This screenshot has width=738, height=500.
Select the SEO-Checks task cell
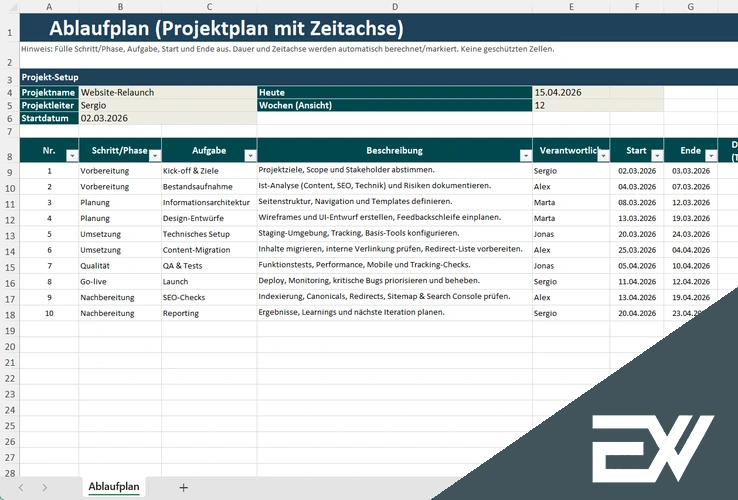(x=209, y=298)
